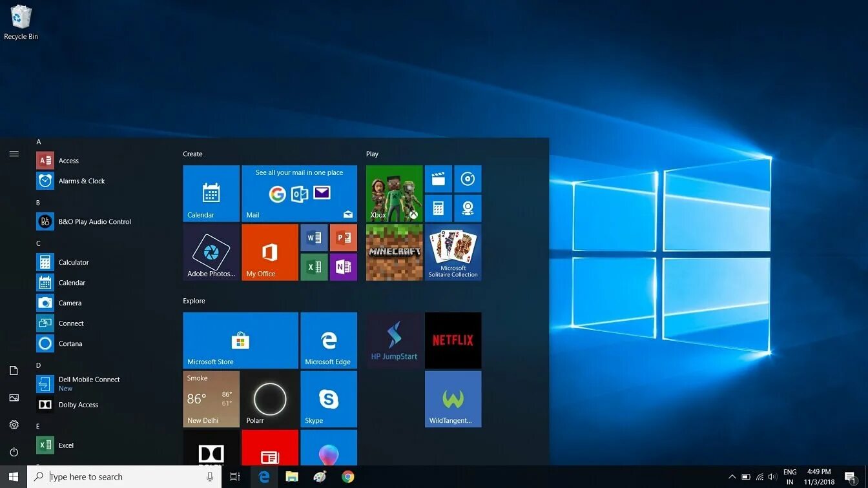This screenshot has height=488, width=868.
Task: Click the letter B group header
Action: tap(38, 203)
